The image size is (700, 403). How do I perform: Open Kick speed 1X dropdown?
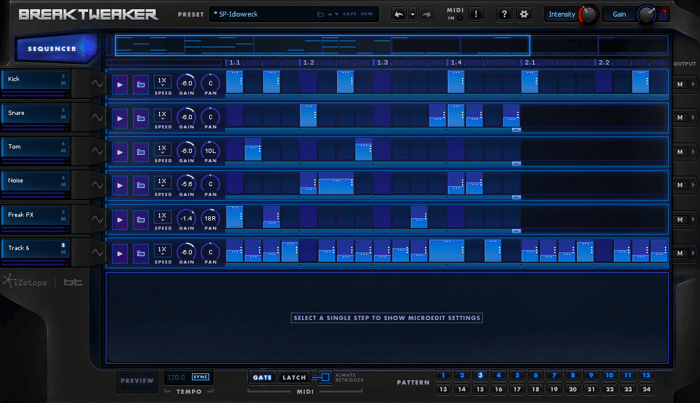pos(162,82)
